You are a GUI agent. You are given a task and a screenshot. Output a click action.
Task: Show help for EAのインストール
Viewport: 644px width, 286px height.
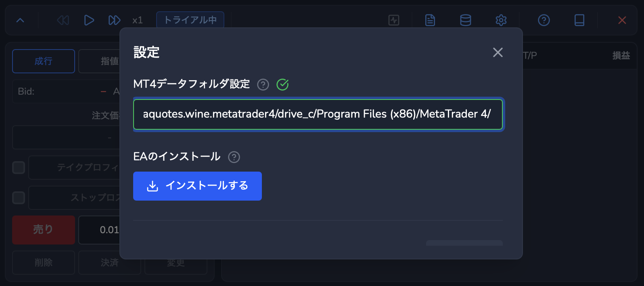coord(234,157)
